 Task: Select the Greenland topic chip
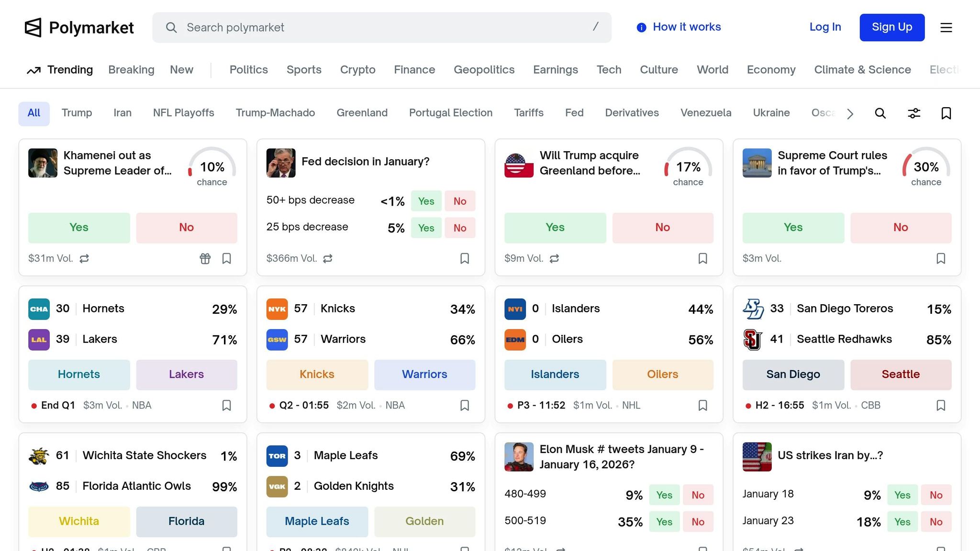pos(362,113)
